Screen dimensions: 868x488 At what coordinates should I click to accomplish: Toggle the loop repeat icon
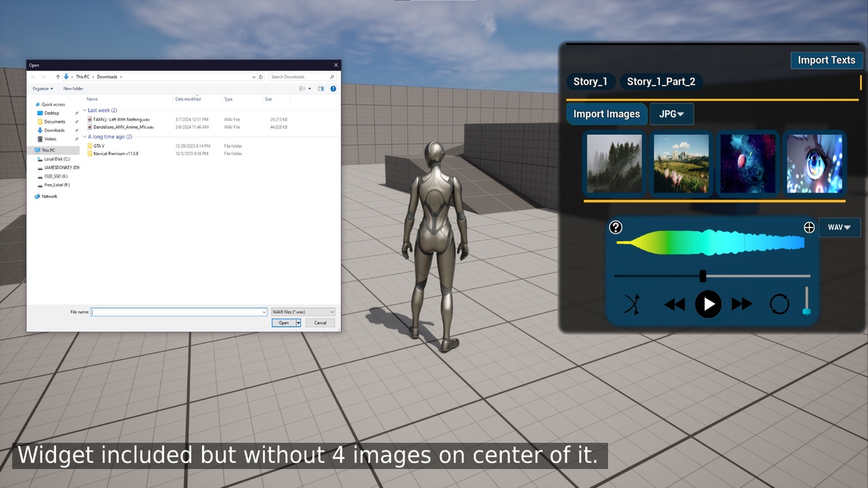point(780,304)
